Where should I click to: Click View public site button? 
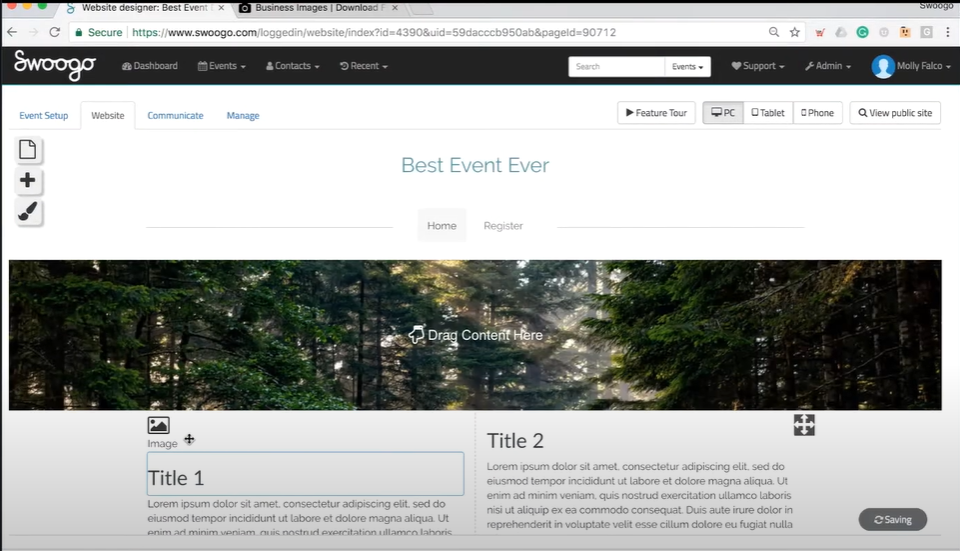895,113
